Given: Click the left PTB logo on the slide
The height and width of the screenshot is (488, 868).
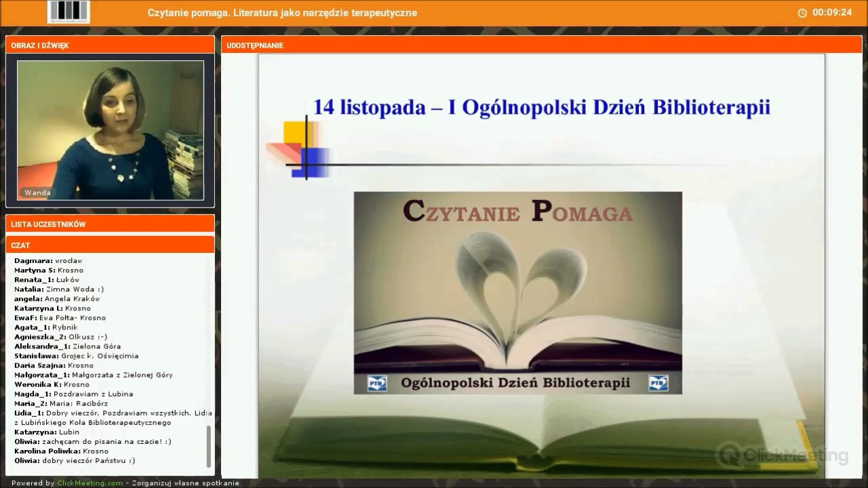Looking at the screenshot, I should 377,384.
